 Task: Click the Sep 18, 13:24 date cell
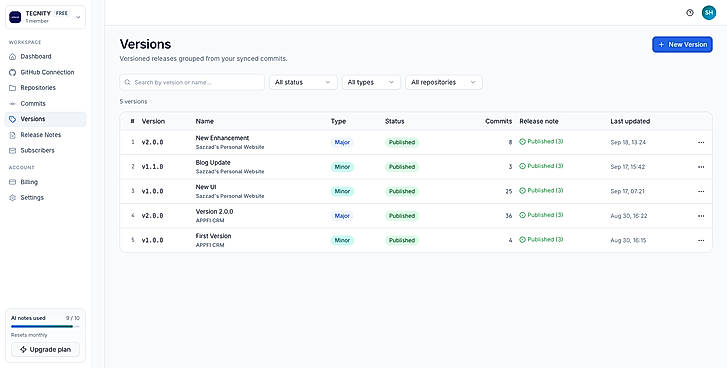(x=628, y=142)
